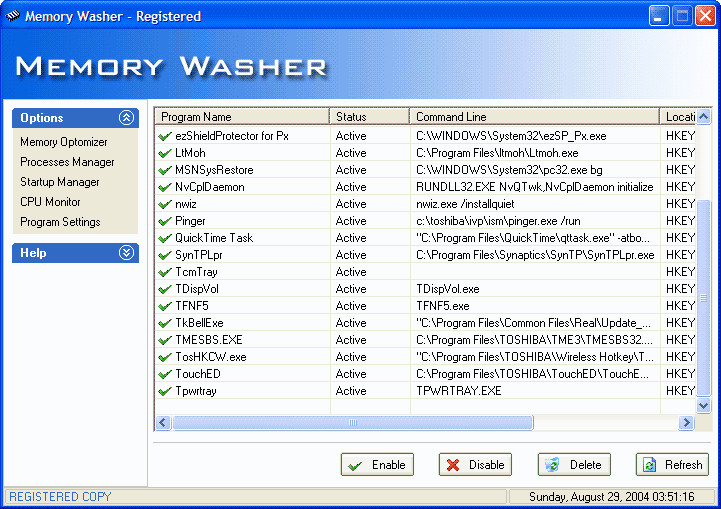This screenshot has width=721, height=509.
Task: Sort by Program Name column header
Action: 242,117
